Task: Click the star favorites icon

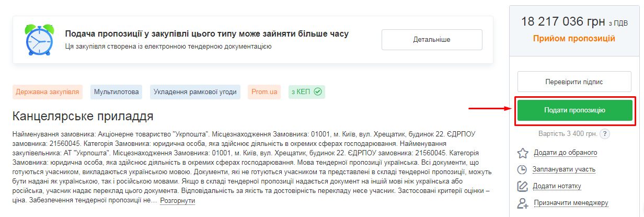Action: coord(522,153)
